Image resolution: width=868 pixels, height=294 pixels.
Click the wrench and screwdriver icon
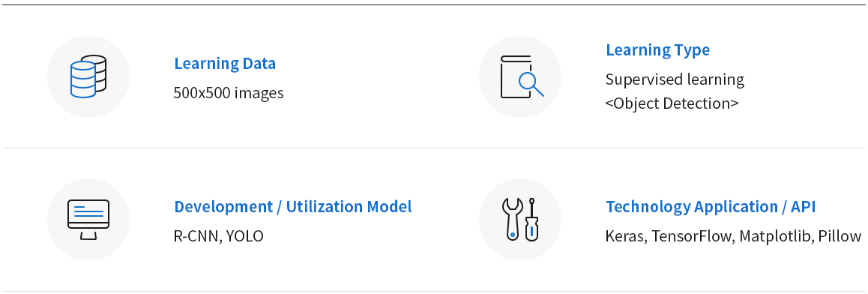520,220
